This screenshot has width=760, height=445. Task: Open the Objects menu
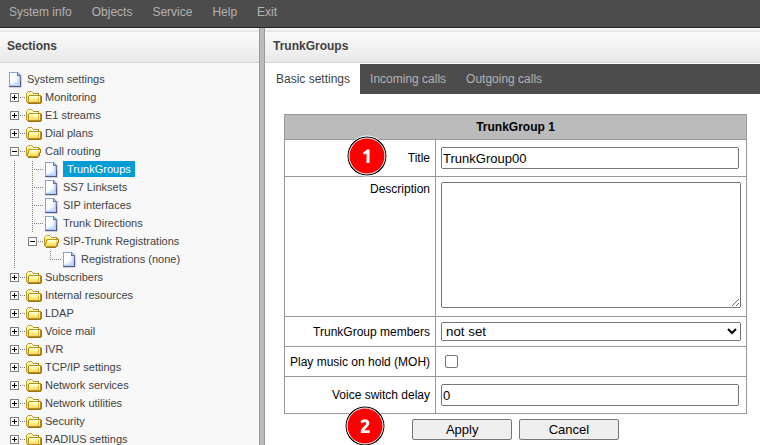(112, 12)
